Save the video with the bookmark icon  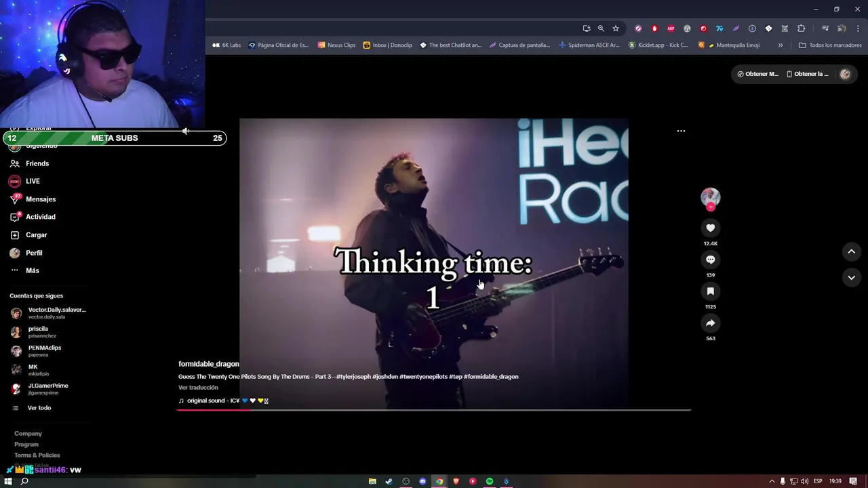pos(710,291)
